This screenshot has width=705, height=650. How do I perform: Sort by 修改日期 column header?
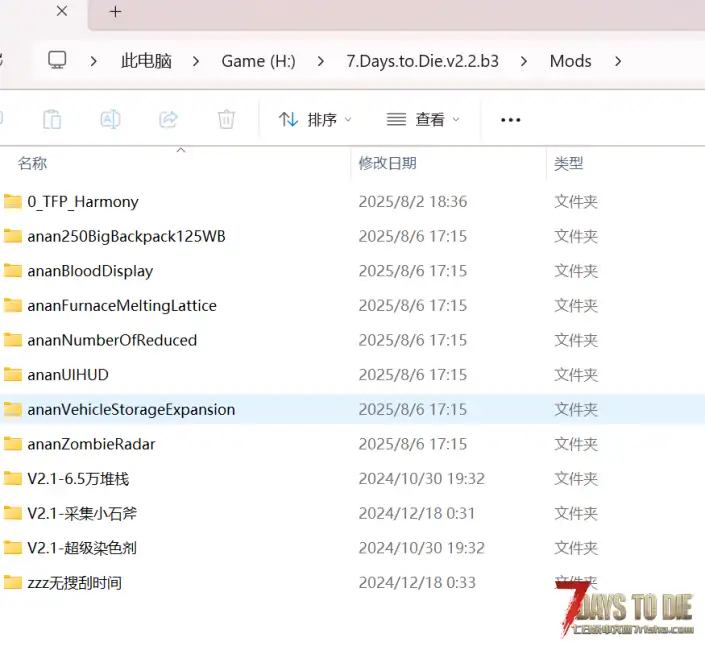388,163
